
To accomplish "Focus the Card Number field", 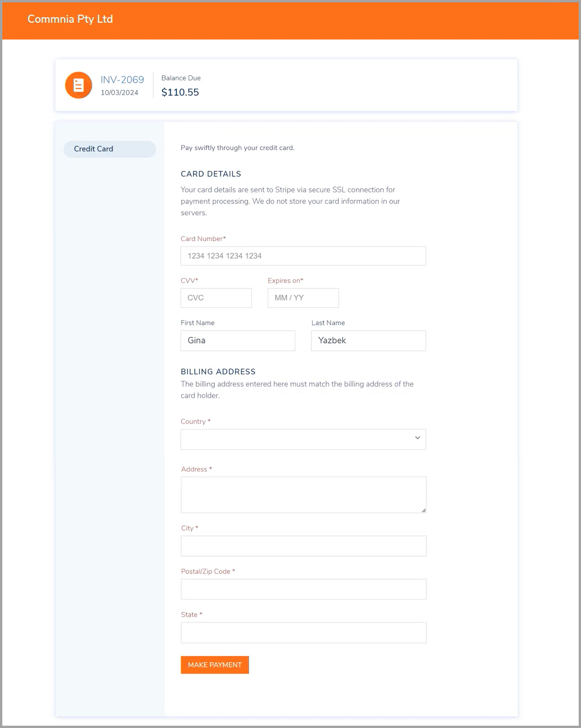I will click(303, 256).
